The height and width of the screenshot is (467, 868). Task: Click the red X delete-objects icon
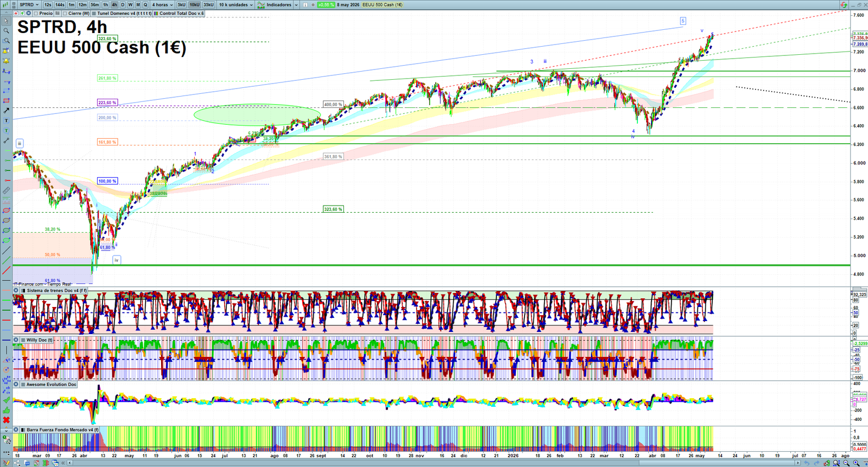pos(7,420)
